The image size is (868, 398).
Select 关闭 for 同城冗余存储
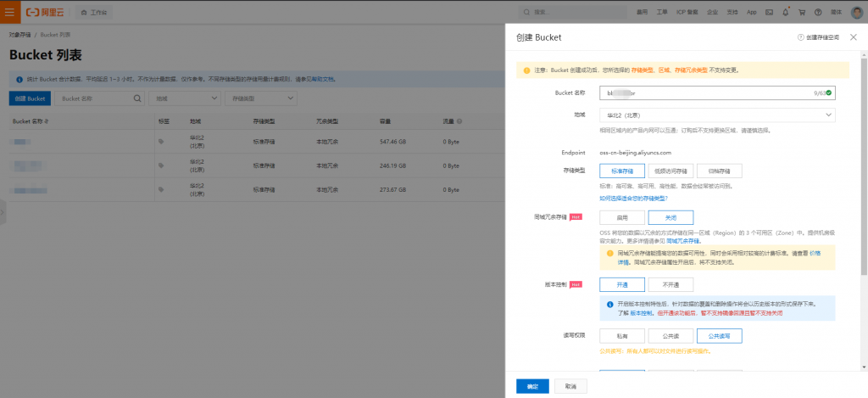(x=670, y=217)
